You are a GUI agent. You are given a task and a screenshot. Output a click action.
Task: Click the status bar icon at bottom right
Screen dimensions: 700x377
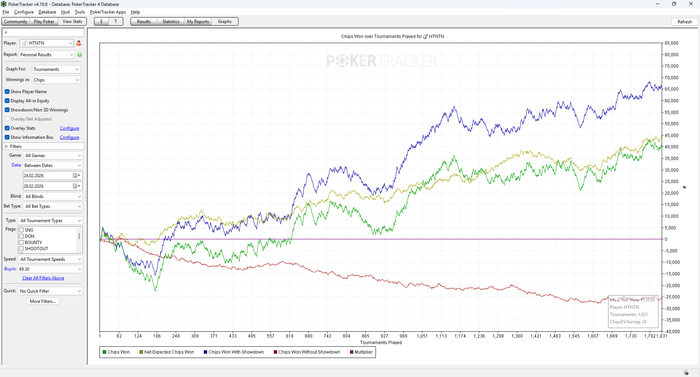(686, 373)
